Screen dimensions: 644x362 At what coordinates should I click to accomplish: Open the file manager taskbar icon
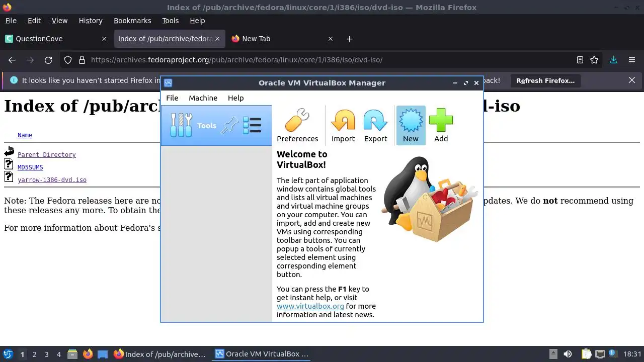pos(72,354)
